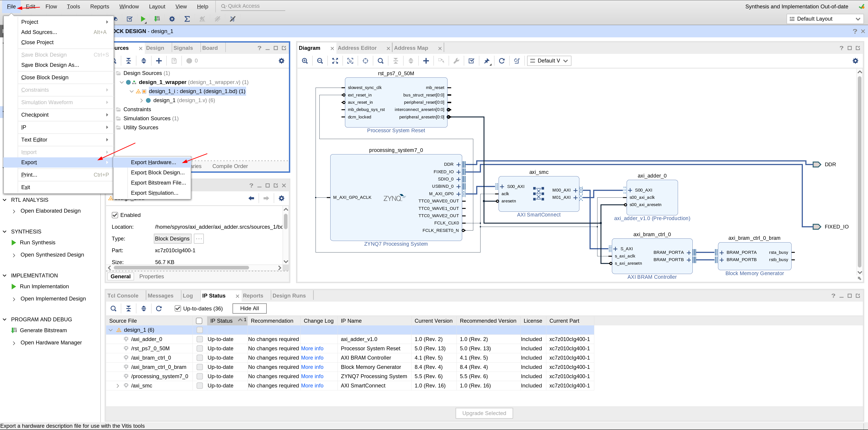
Task: Collapse the design_1_wrapper node in Design Sources
Action: coord(122,82)
